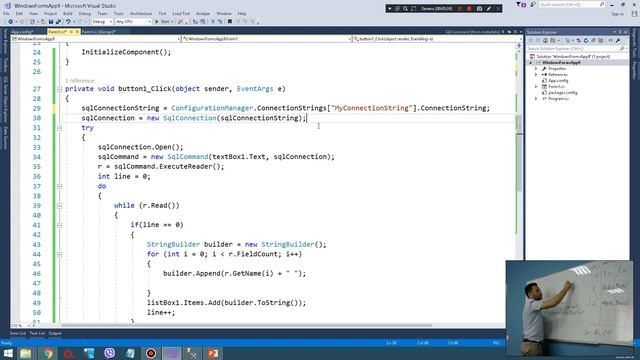The width and height of the screenshot is (640, 360).
Task: Click View Code icon in Solution Explorer
Action: pyautogui.click(x=610, y=40)
